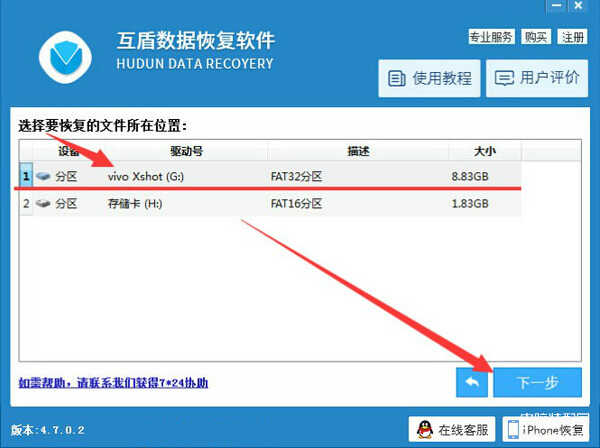
Task: Click the document icon in 使用教程
Action: click(x=396, y=78)
